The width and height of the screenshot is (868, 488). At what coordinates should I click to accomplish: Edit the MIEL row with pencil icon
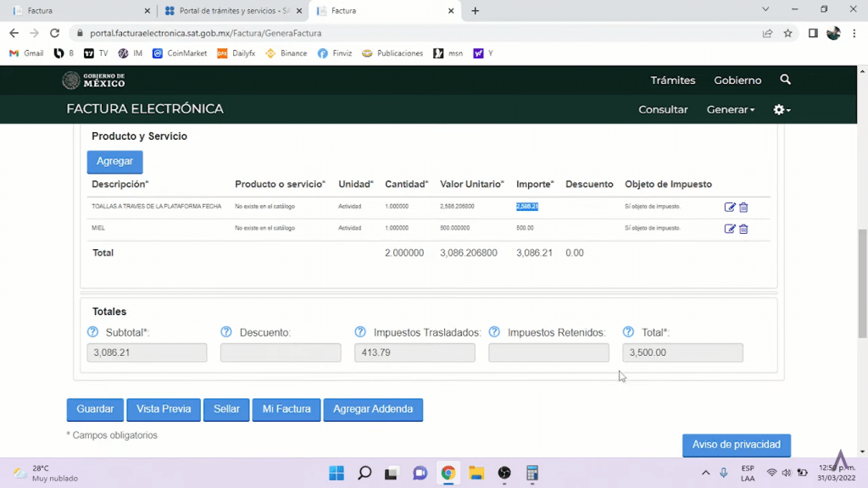click(730, 229)
